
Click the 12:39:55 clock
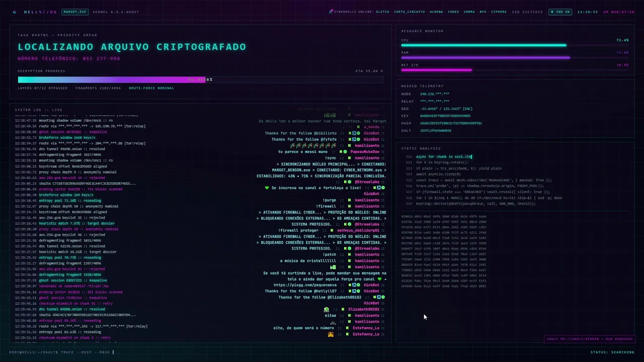(x=588, y=12)
